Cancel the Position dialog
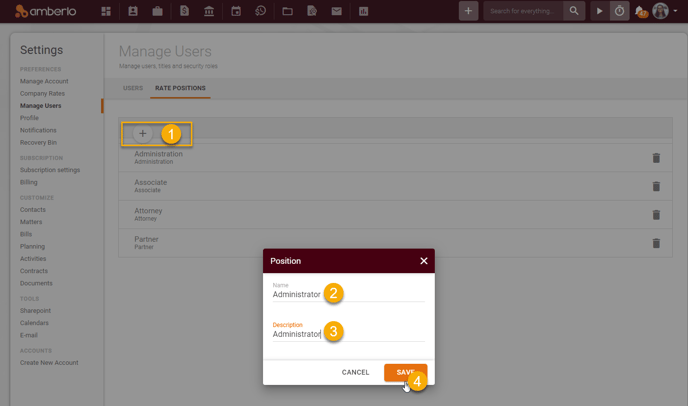688x406 pixels. click(x=355, y=372)
